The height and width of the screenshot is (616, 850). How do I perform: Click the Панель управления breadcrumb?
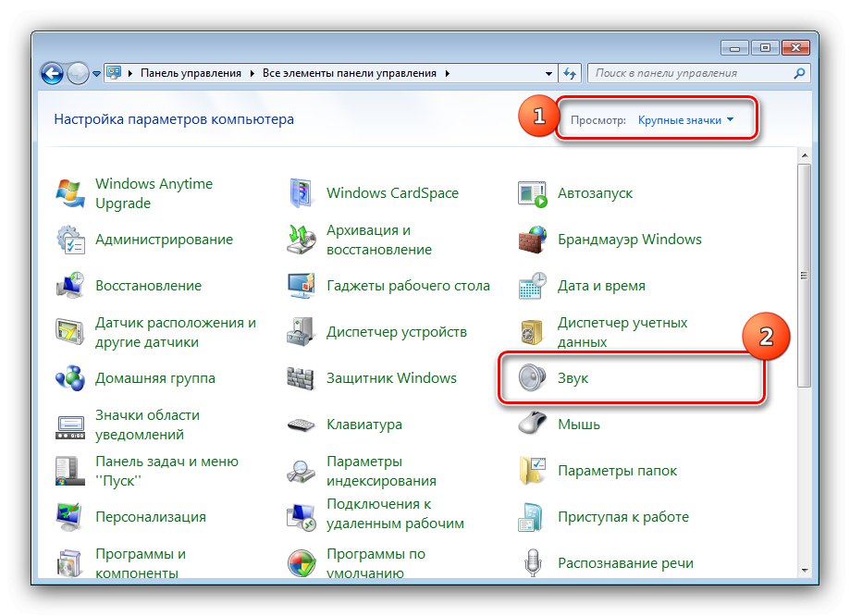[191, 73]
